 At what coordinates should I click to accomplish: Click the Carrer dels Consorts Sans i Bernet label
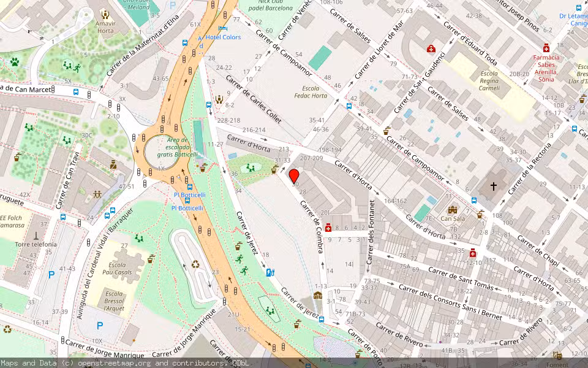[450, 302]
